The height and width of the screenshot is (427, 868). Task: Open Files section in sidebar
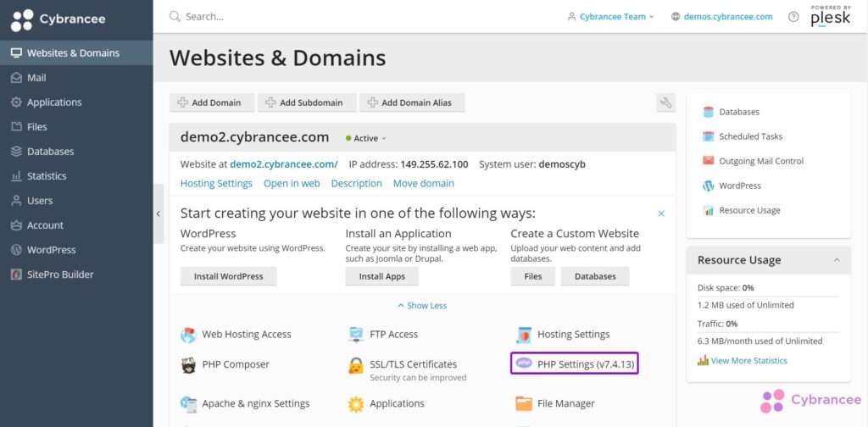tap(76, 127)
